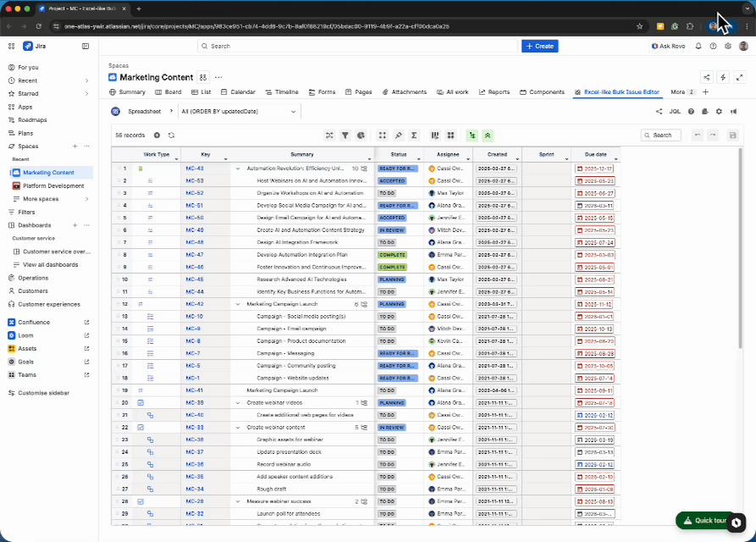
Task: Click the refresh icon beside 56 records
Action: coord(171,135)
